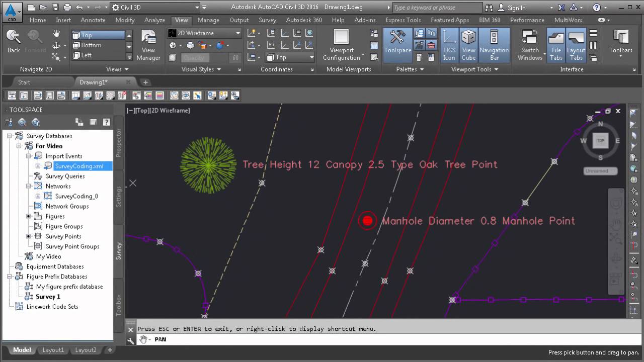Select My figure prefix database
The width and height of the screenshot is (644, 362).
(69, 287)
